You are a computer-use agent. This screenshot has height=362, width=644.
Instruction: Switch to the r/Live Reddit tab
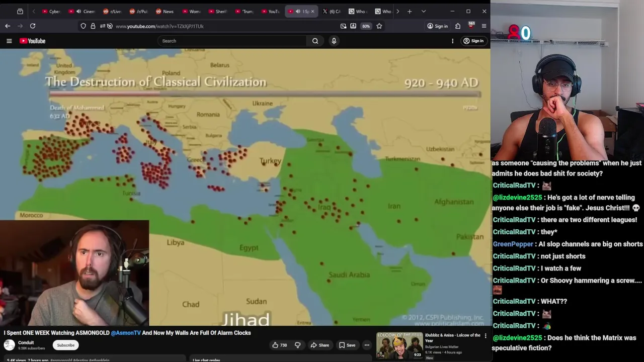pos(112,11)
